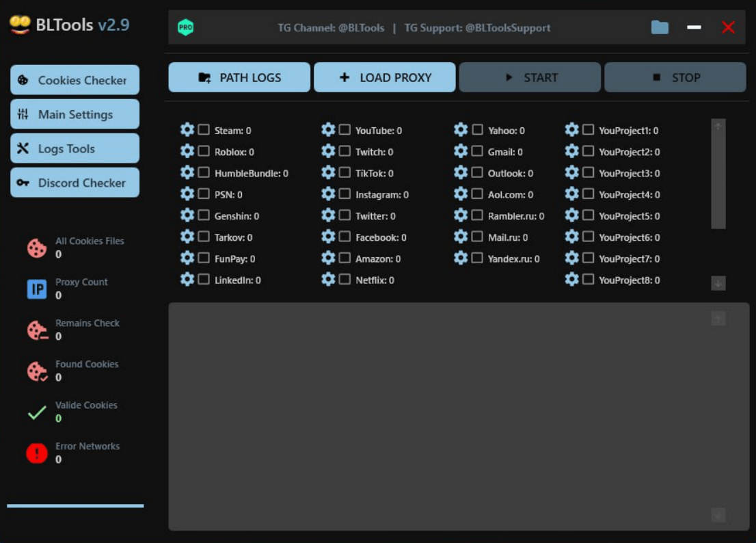Check the YouProject1 checkbox
Viewport: 756px width, 543px height.
point(588,130)
